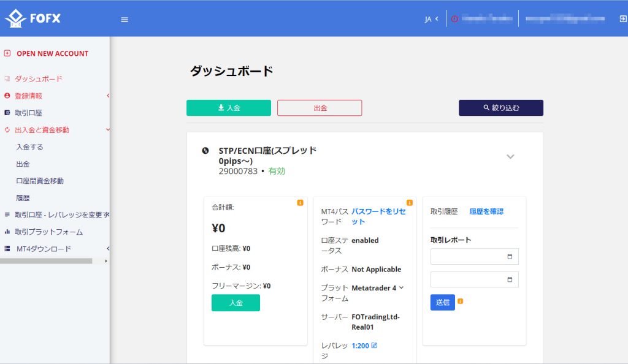628x364 pixels.
Task: Open OPEN NEW ACCOUNT link
Action: (53, 53)
